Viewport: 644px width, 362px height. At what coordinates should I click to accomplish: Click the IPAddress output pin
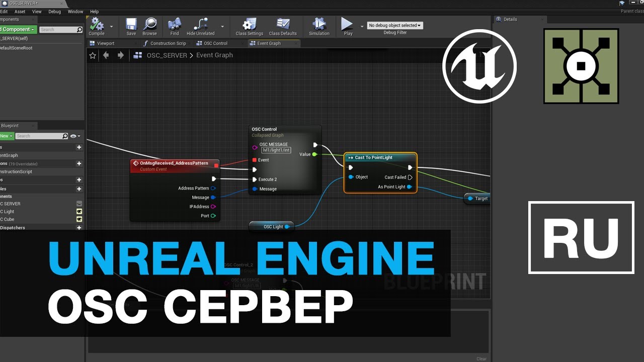tap(213, 207)
